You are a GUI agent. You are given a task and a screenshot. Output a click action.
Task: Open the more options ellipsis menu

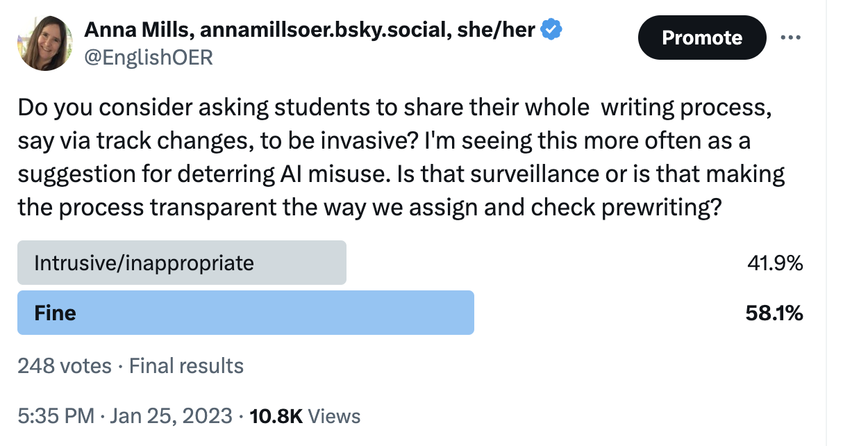[792, 38]
